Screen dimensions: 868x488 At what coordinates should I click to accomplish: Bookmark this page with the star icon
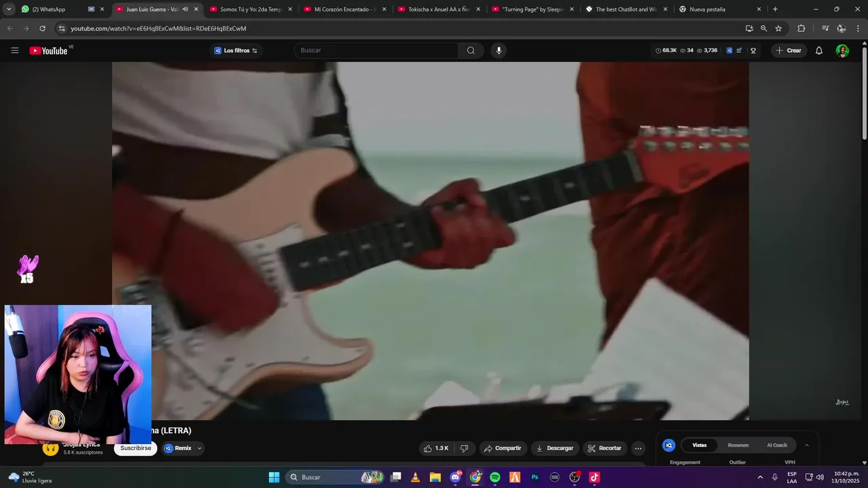click(778, 28)
